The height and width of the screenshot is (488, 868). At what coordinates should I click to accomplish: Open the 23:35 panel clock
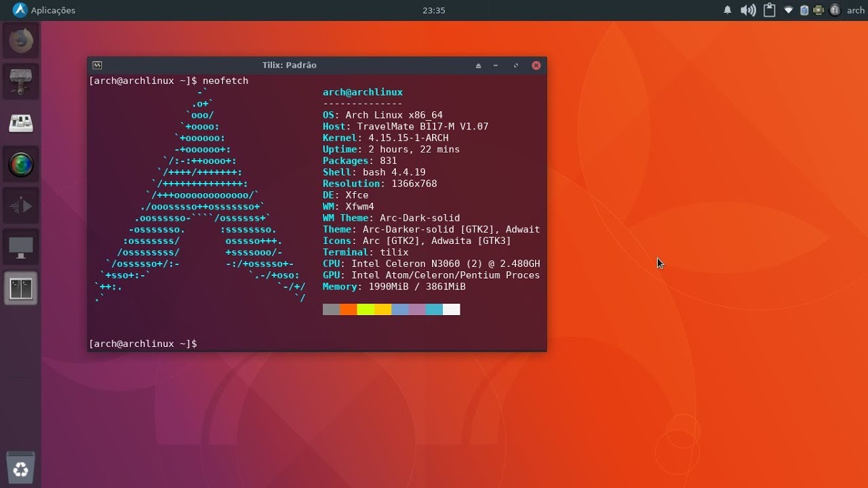(433, 10)
